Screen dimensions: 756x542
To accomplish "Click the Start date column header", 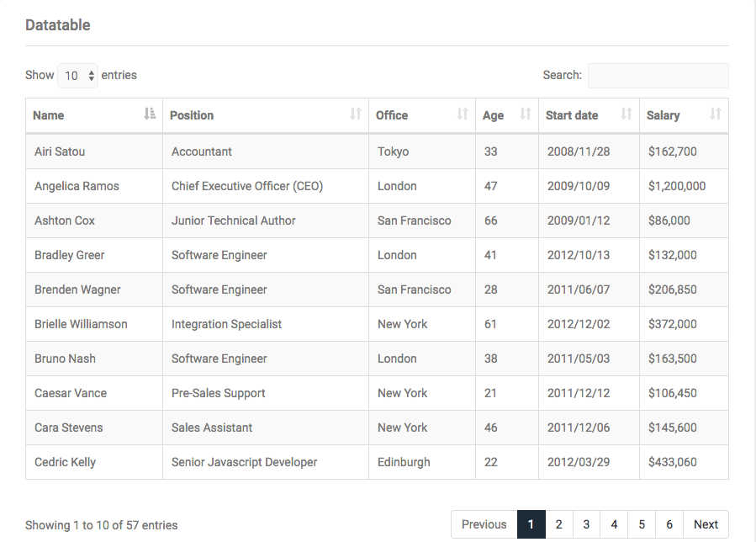I will coord(572,115).
